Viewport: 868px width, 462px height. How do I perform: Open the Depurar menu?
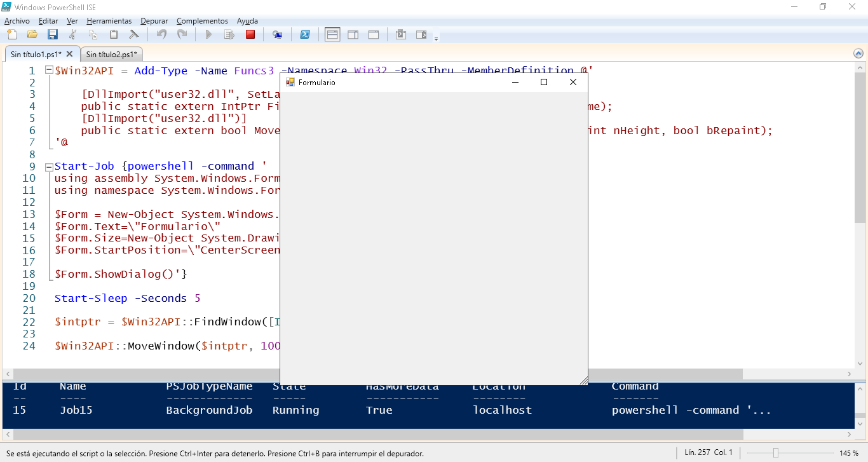click(154, 21)
